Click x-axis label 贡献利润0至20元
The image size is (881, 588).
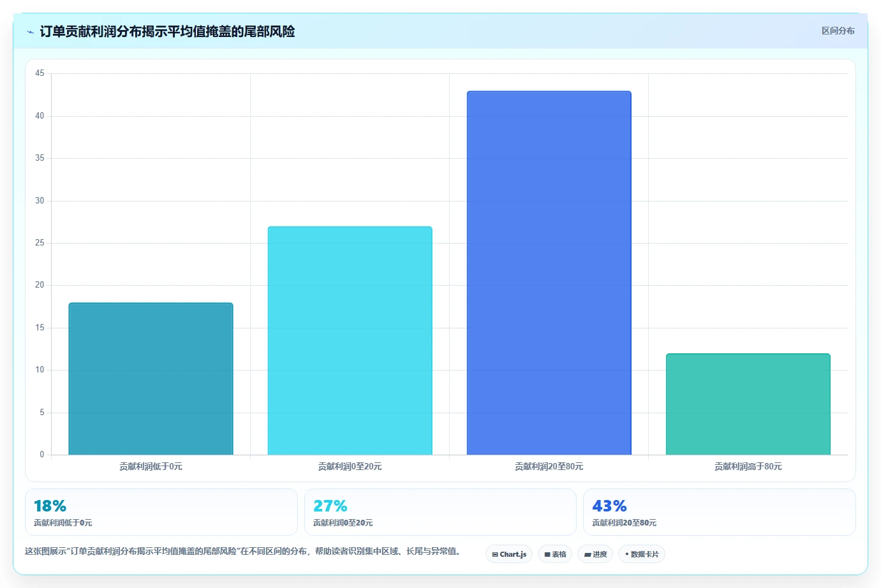pos(350,467)
